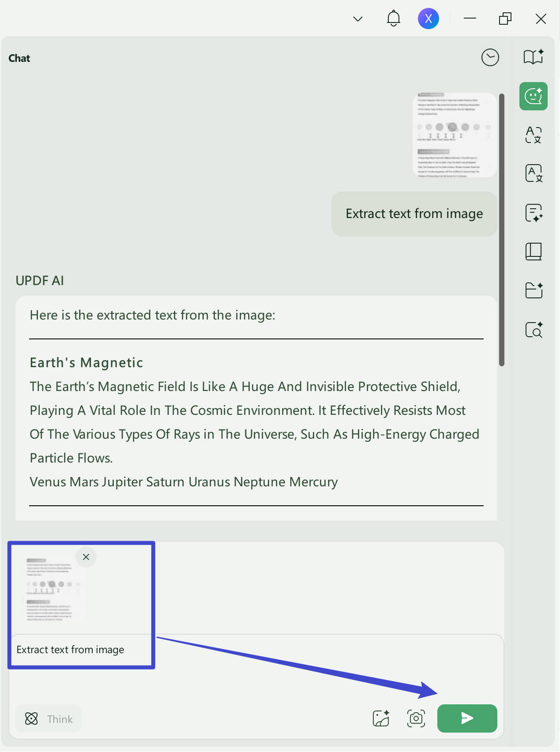Click 'Here is the extracted text' line

[x=152, y=315]
